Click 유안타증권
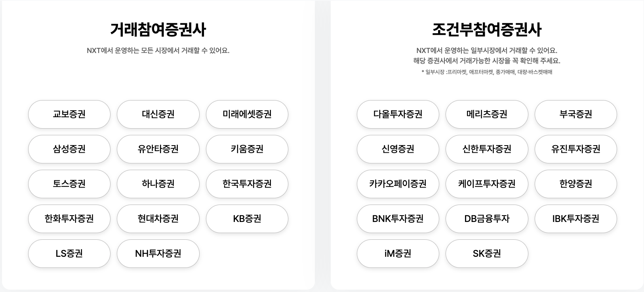This screenshot has width=644, height=292. pyautogui.click(x=158, y=149)
